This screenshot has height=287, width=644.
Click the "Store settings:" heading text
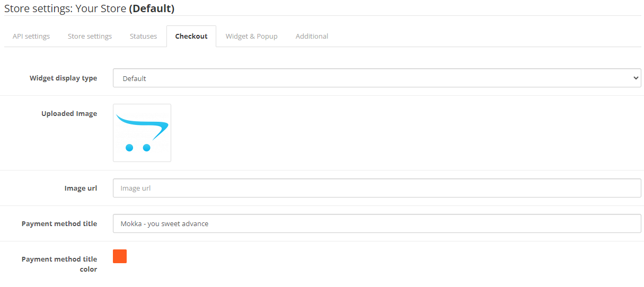(x=38, y=8)
